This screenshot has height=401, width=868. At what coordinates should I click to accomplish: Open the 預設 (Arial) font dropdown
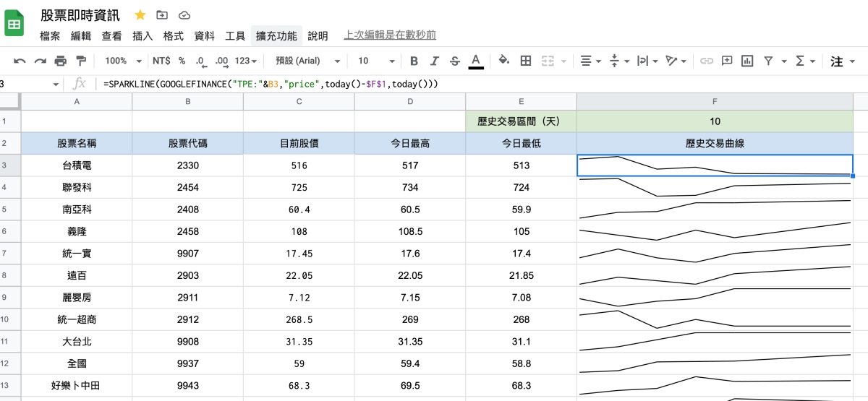[307, 61]
